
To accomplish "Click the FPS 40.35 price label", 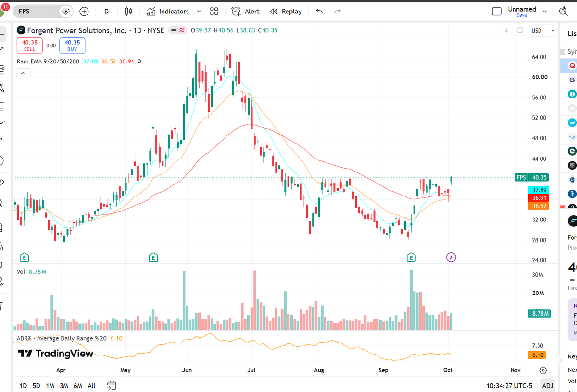I will (531, 177).
